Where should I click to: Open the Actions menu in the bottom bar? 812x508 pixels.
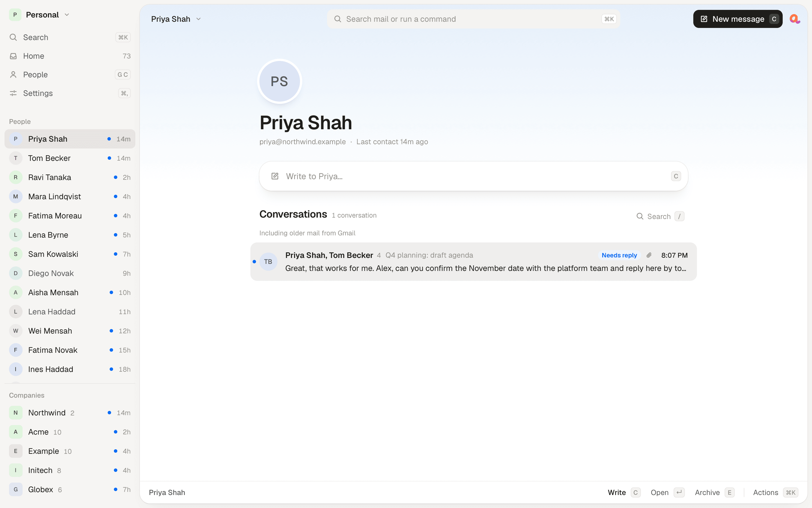tap(775, 492)
